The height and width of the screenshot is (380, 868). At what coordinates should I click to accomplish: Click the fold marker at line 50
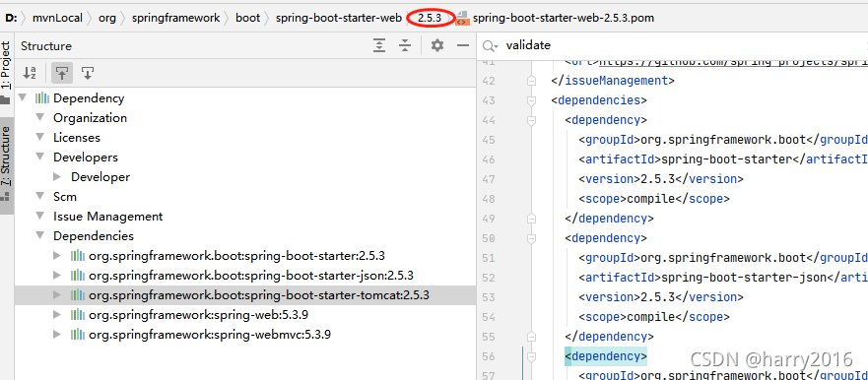(532, 238)
